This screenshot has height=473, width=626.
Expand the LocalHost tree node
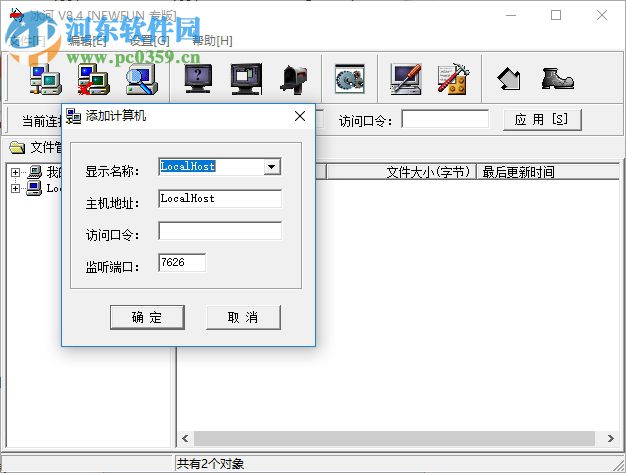pyautogui.click(x=15, y=188)
